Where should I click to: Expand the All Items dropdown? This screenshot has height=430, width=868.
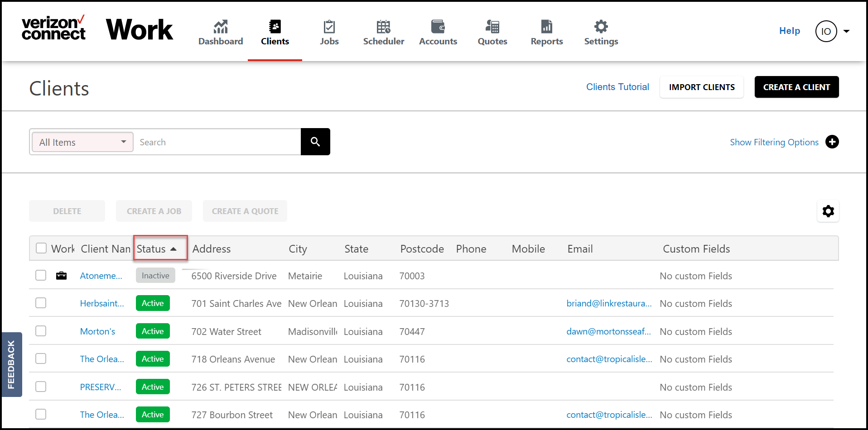point(82,142)
